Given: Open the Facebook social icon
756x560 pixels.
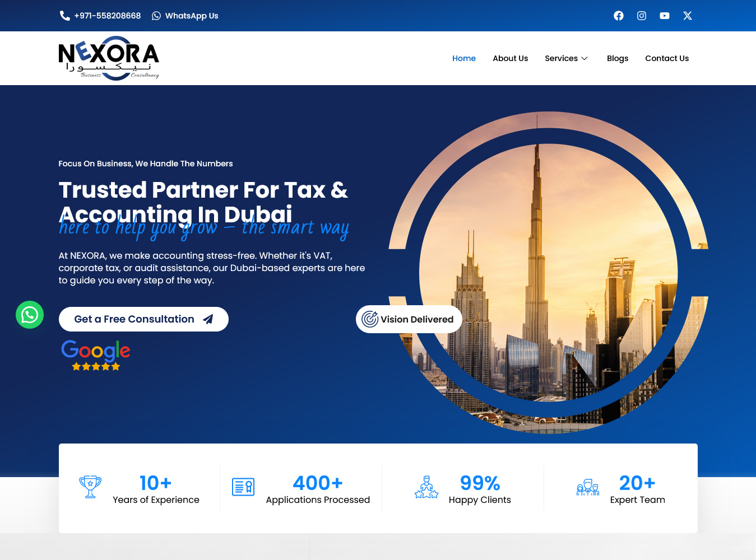Looking at the screenshot, I should [619, 16].
